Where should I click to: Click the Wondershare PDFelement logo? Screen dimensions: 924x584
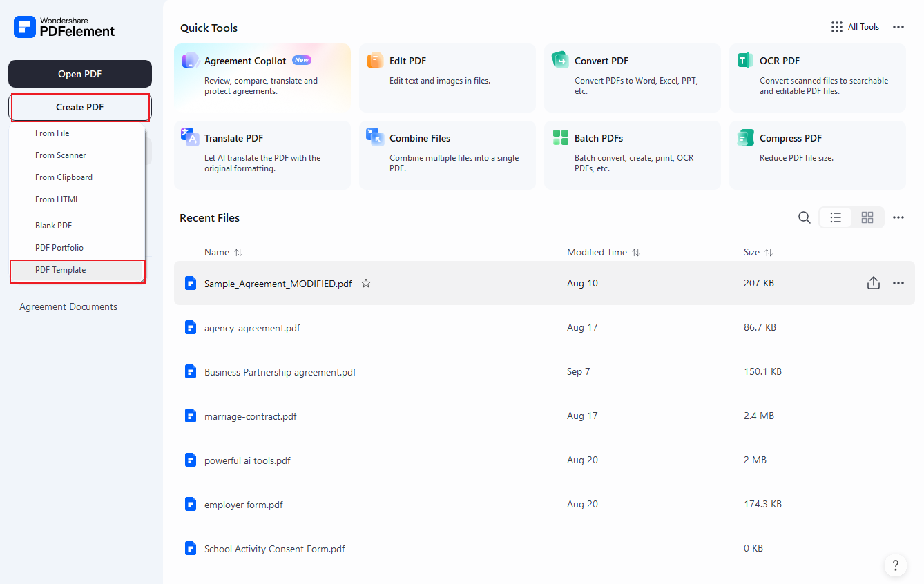click(x=64, y=27)
